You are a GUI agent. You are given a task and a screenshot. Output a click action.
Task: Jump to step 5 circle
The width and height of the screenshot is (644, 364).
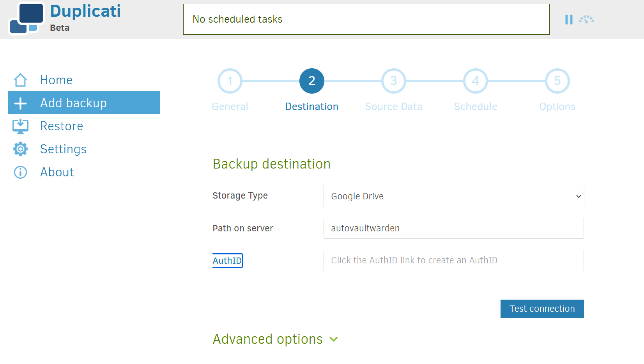pyautogui.click(x=557, y=81)
